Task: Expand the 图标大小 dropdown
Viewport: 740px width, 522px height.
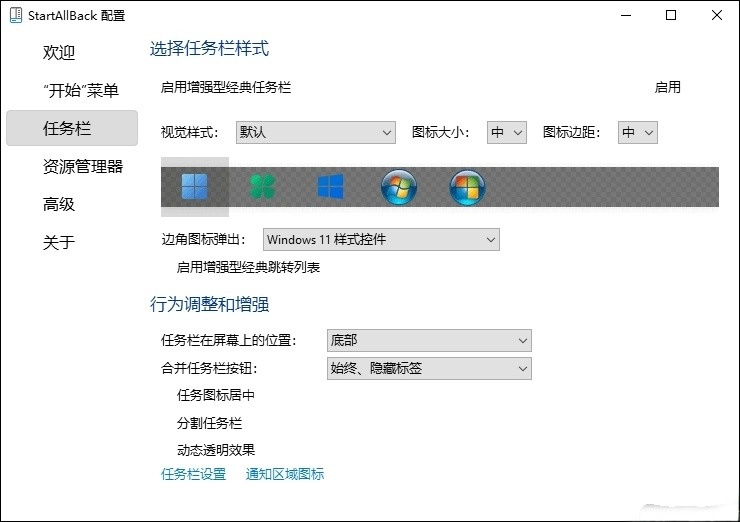Action: (506, 132)
